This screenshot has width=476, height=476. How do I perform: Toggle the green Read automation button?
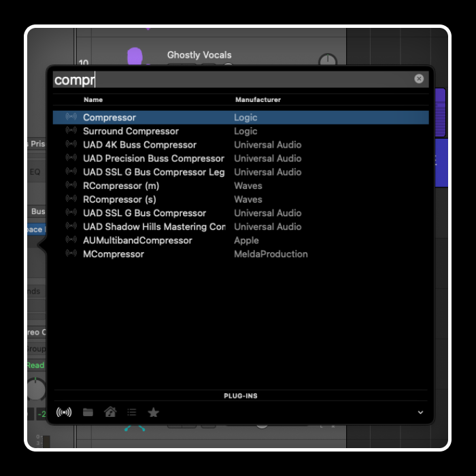[35, 366]
